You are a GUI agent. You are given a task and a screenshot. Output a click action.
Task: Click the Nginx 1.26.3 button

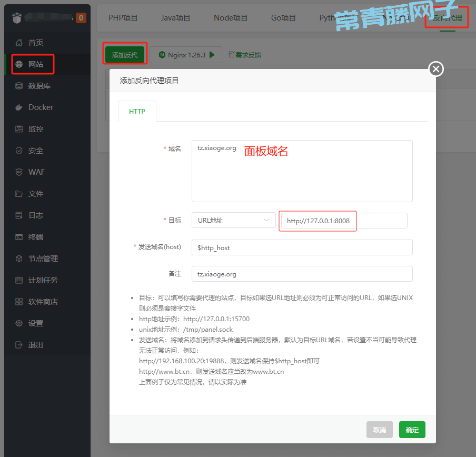pos(186,55)
